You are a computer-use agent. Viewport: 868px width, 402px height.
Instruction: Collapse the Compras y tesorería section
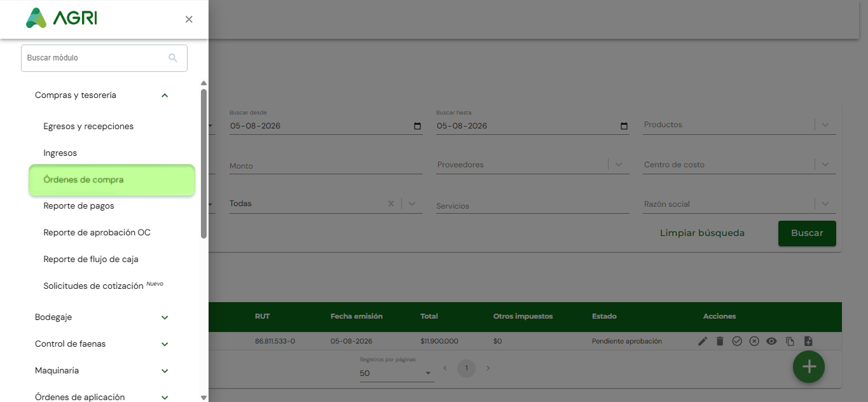pyautogui.click(x=165, y=95)
